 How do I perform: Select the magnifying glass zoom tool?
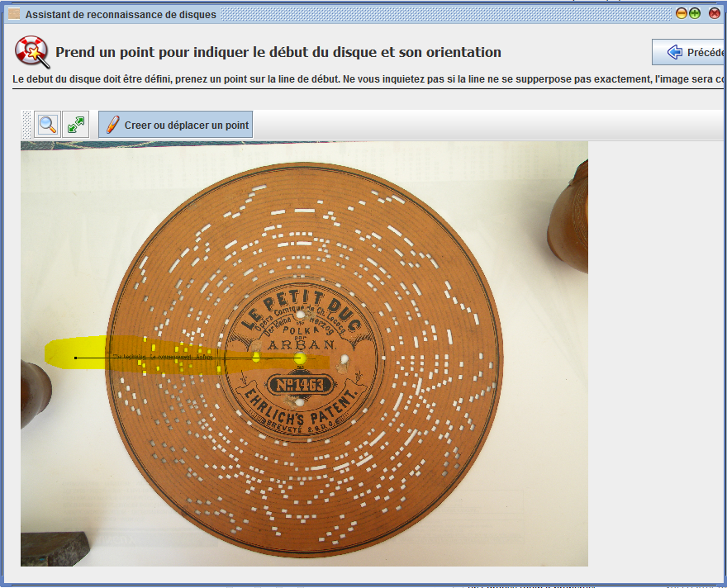coord(48,125)
